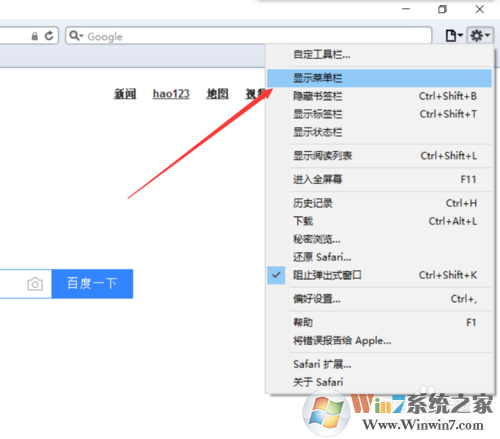Open the page menu icon

[454, 35]
